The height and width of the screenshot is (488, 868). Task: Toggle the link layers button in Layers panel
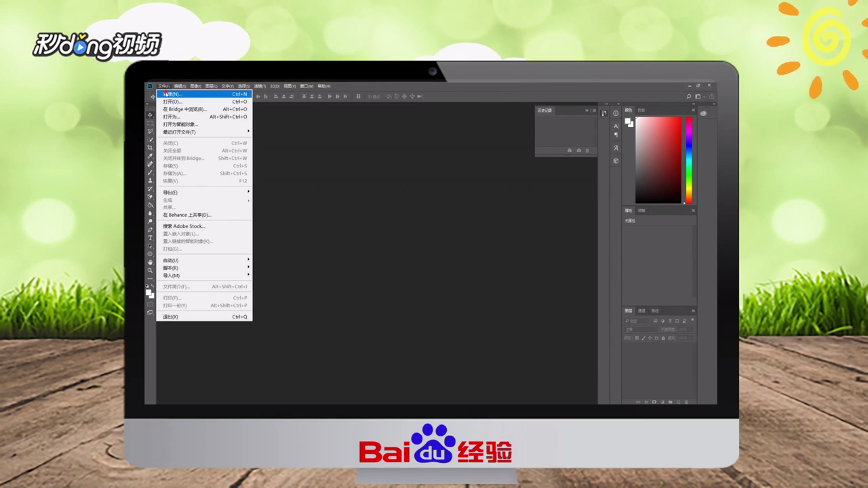point(639,401)
